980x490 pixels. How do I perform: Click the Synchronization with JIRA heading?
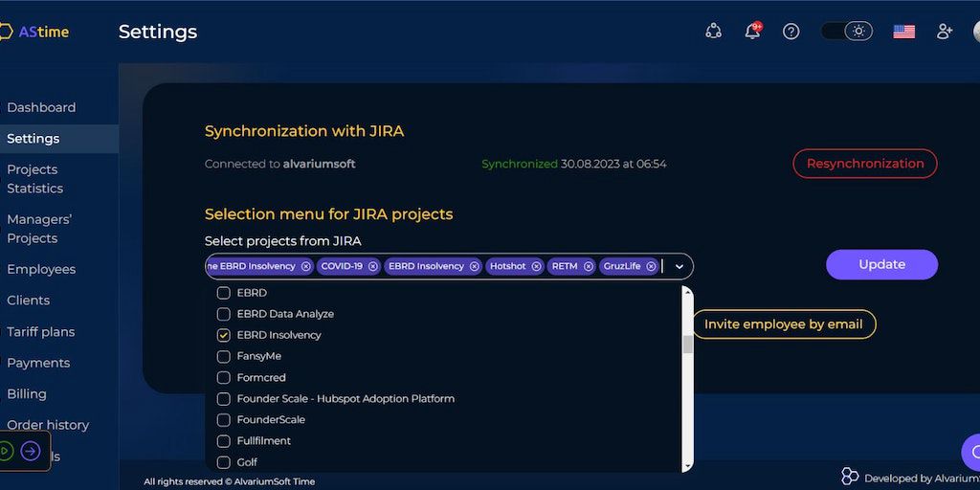[304, 131]
